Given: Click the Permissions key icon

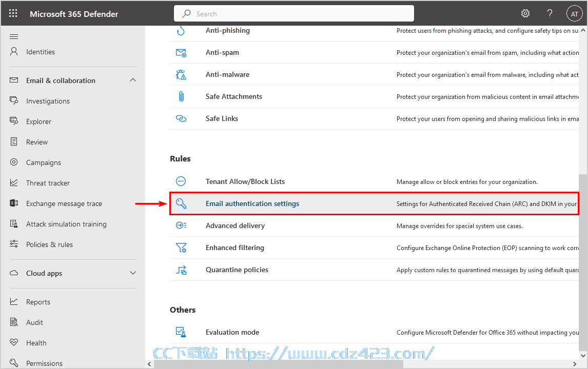Looking at the screenshot, I should click(14, 363).
